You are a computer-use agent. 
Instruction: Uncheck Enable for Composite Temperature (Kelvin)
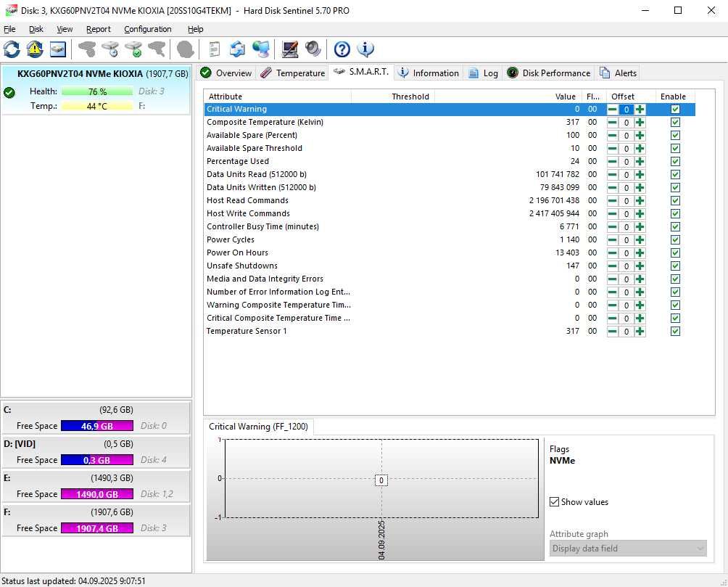click(676, 122)
